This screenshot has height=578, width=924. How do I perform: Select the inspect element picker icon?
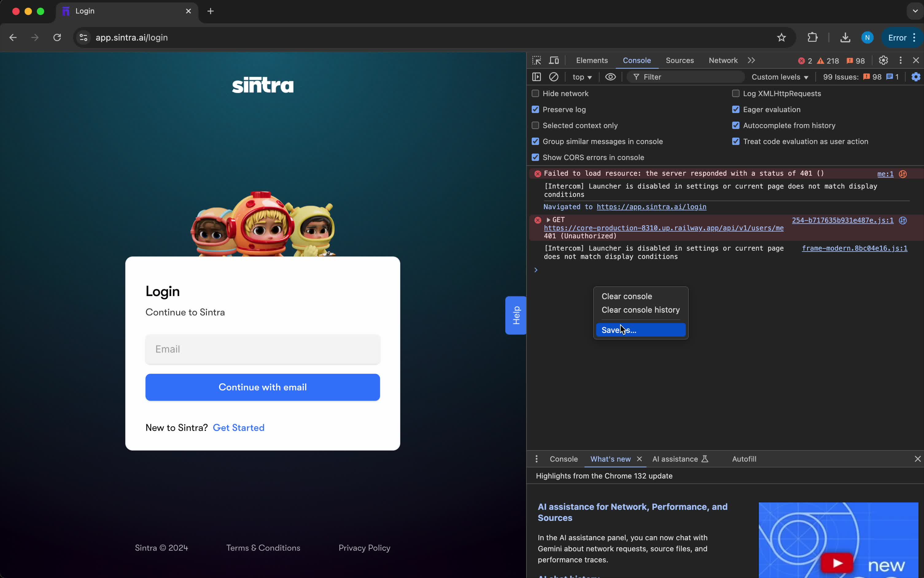(537, 61)
